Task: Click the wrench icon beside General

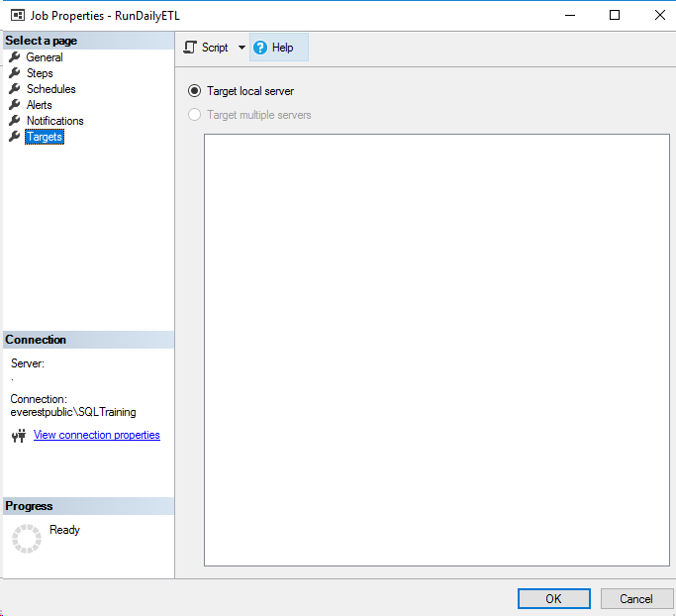Action: pyautogui.click(x=15, y=57)
